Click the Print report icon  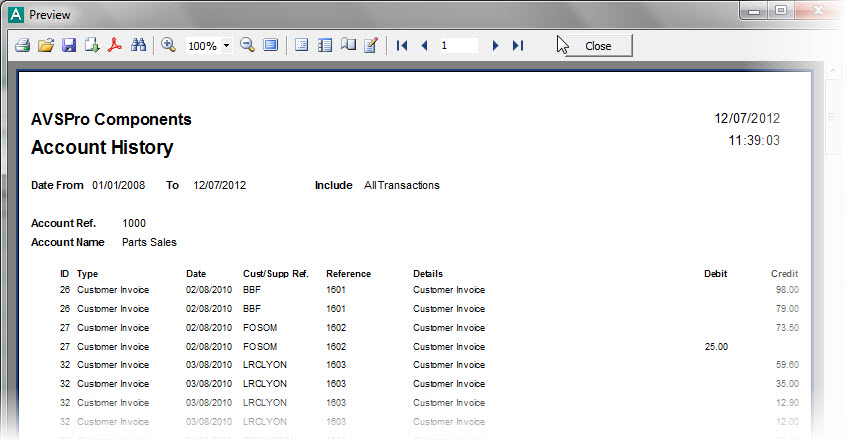(x=22, y=46)
